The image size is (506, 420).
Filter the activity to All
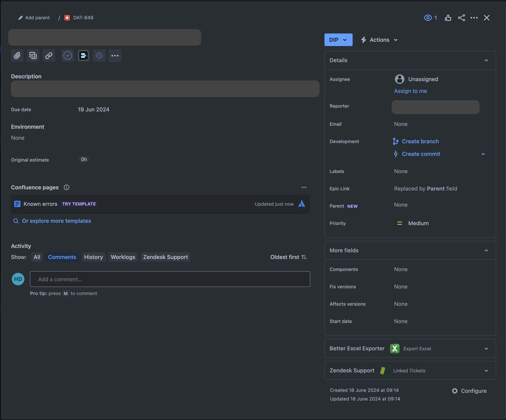pyautogui.click(x=37, y=257)
